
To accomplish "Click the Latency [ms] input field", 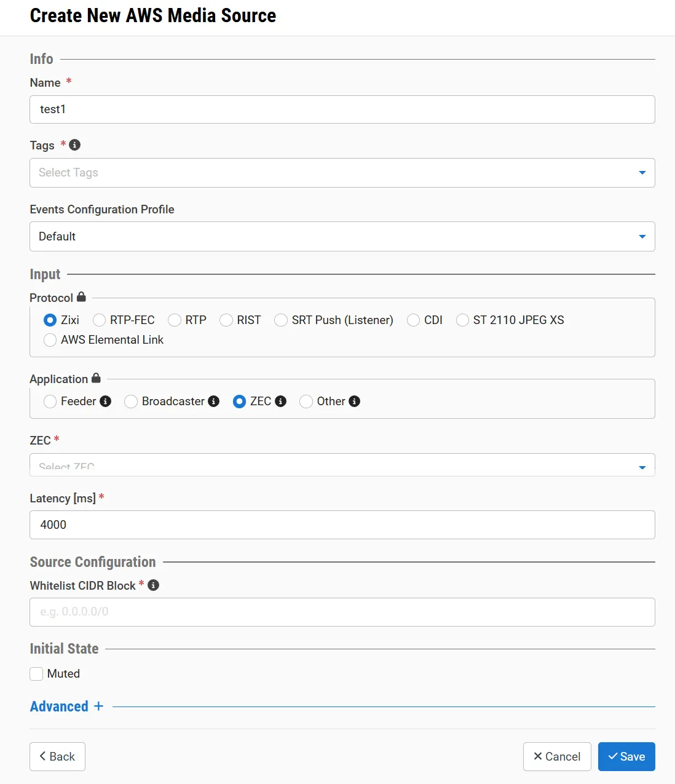I will click(x=342, y=525).
